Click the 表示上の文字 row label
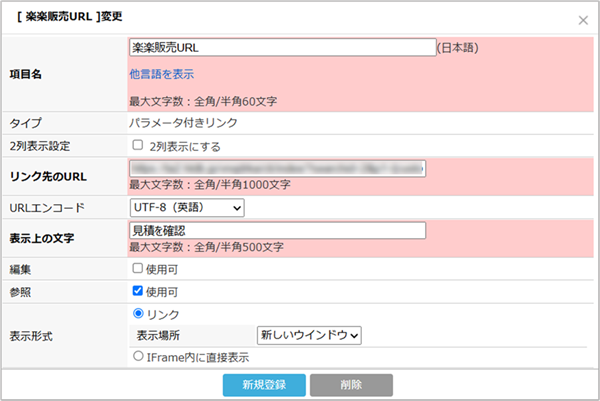600x401 pixels. coord(43,238)
